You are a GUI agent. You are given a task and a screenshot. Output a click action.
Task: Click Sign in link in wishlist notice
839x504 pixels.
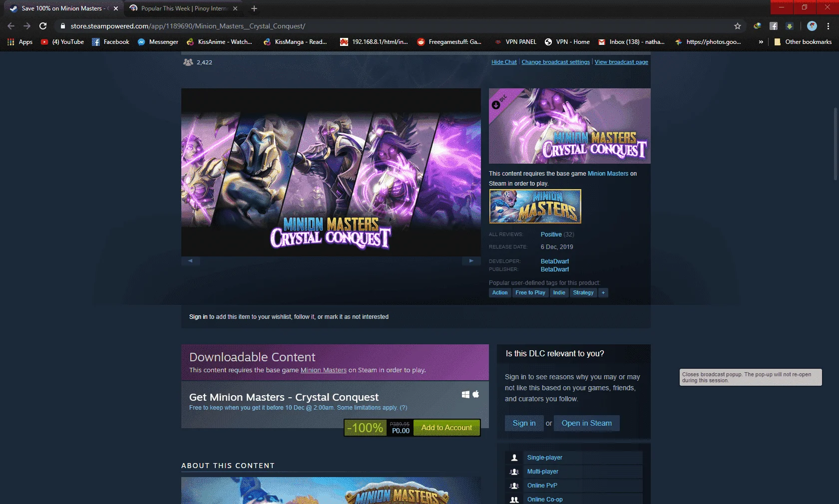(198, 317)
